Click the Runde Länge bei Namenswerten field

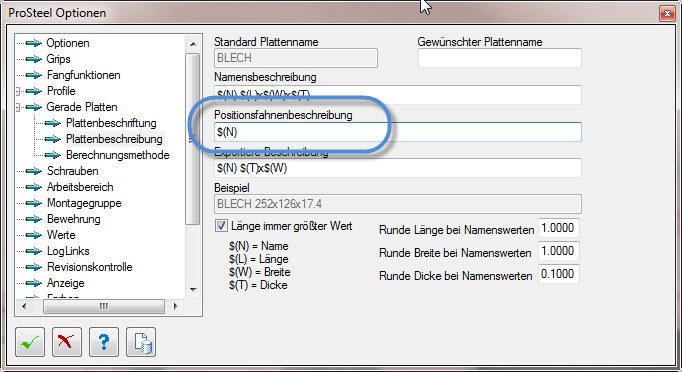click(x=558, y=228)
